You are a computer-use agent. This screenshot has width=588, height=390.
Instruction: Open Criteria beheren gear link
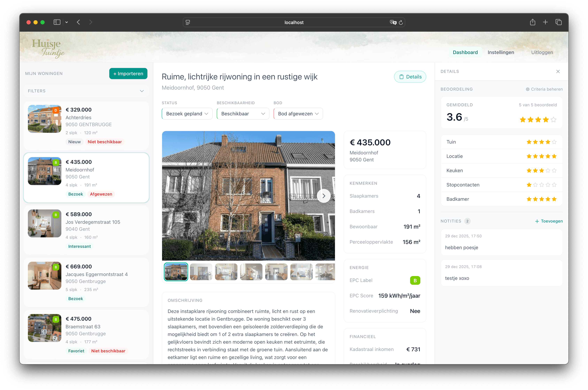(544, 89)
